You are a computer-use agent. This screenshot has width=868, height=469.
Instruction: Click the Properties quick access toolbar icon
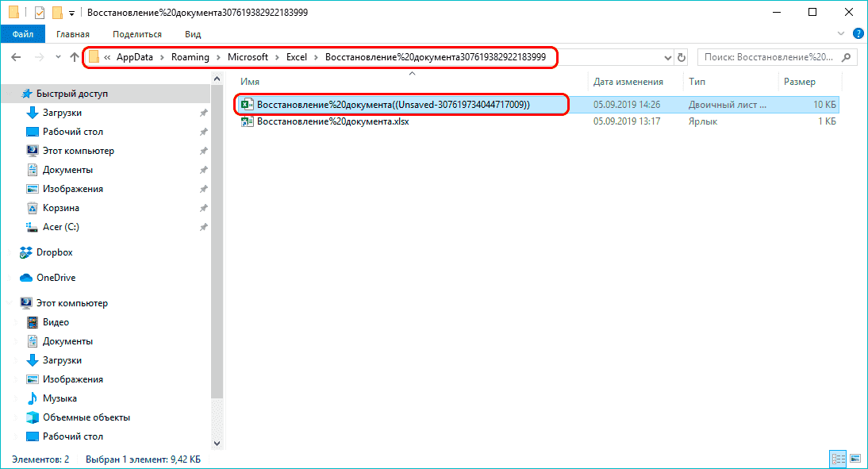coord(40,12)
